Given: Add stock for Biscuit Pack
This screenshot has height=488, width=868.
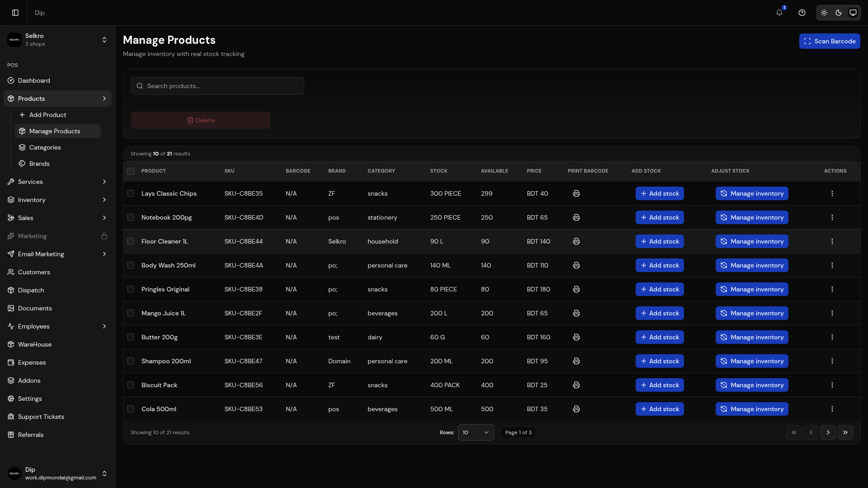Looking at the screenshot, I should (x=660, y=385).
